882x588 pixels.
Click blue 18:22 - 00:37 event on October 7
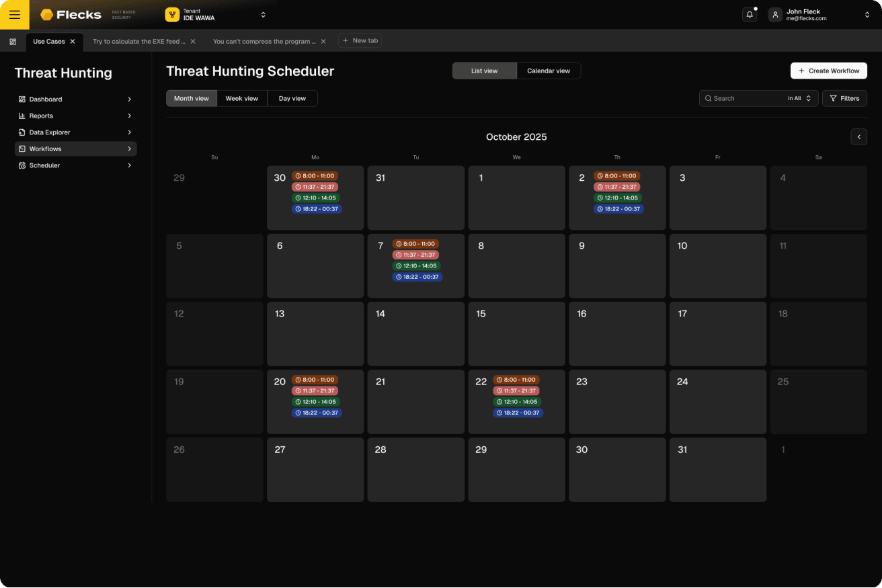pyautogui.click(x=417, y=277)
